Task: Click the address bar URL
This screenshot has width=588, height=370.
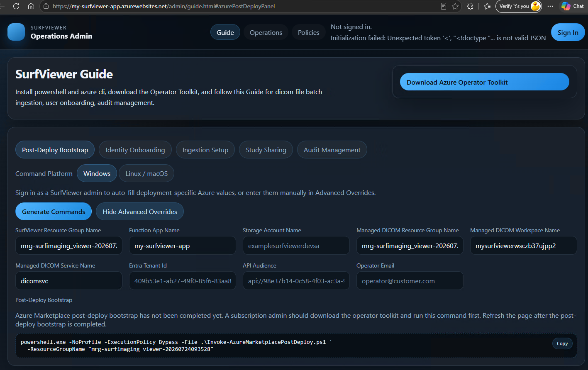Action: [164, 6]
